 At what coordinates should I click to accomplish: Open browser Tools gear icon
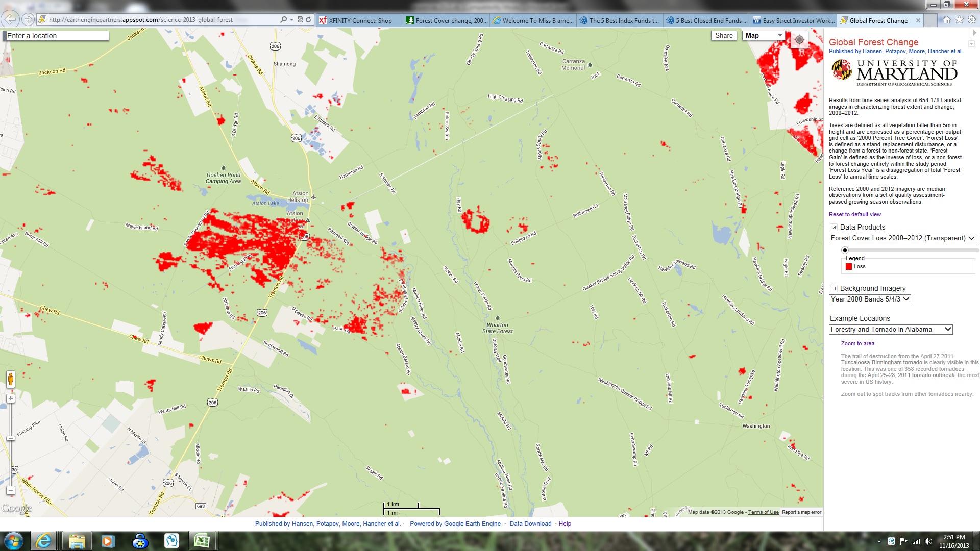[x=972, y=20]
